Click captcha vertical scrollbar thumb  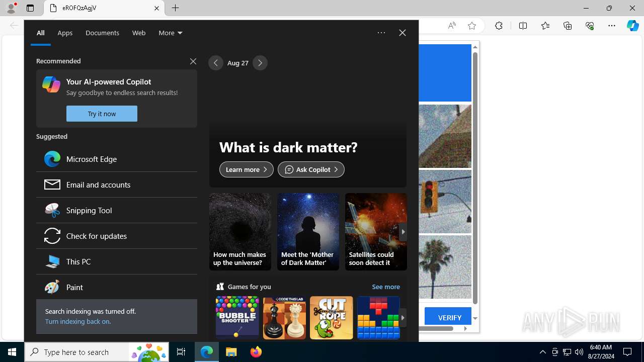[x=475, y=177]
